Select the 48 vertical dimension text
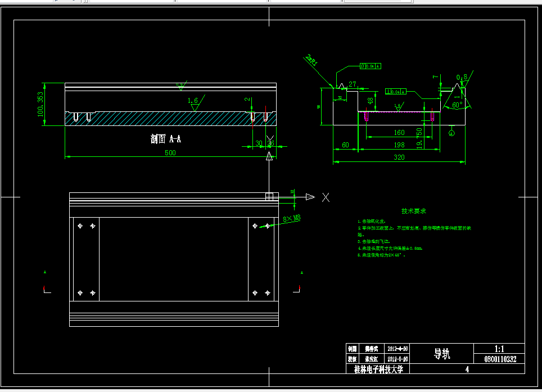 [x=370, y=101]
